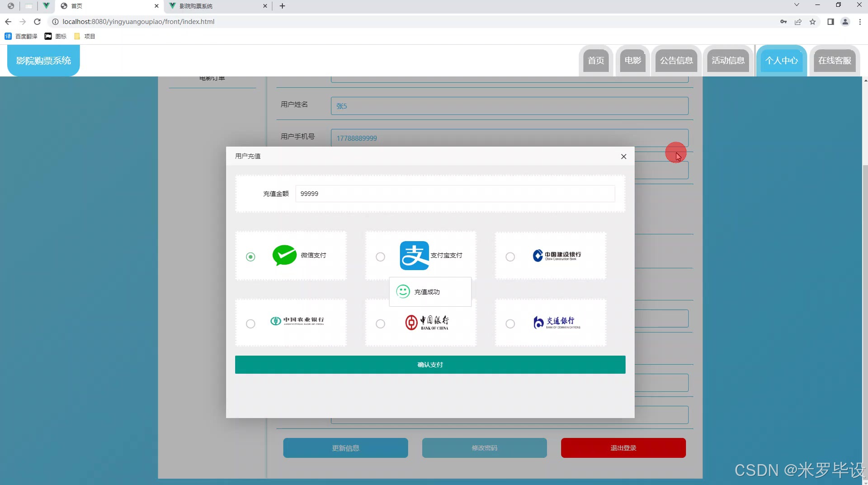Toggle the browser side panel icon

tap(830, 22)
